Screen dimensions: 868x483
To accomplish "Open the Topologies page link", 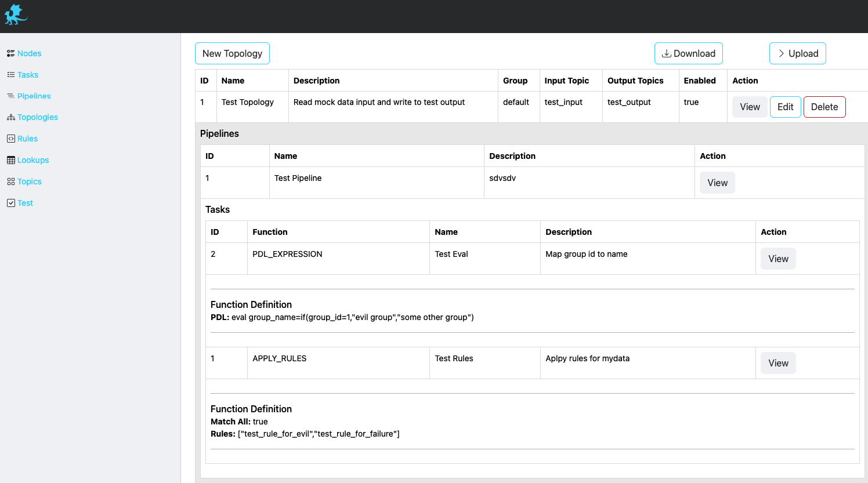I will pos(38,117).
